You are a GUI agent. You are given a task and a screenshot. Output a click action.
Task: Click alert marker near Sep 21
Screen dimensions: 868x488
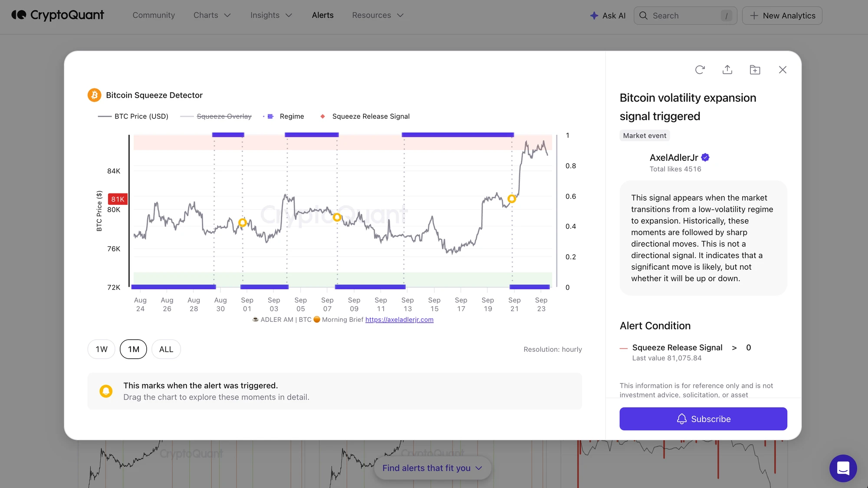pos(512,199)
